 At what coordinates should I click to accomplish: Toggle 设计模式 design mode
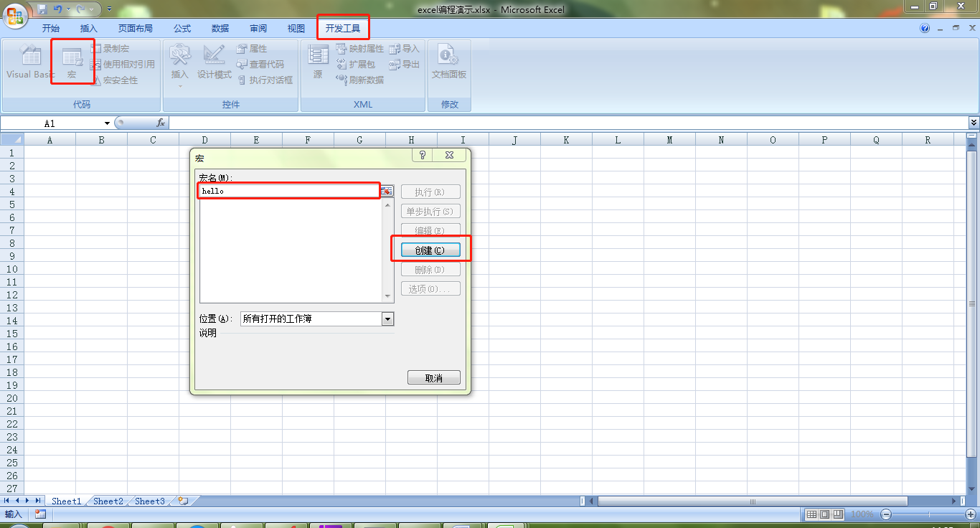[215, 62]
